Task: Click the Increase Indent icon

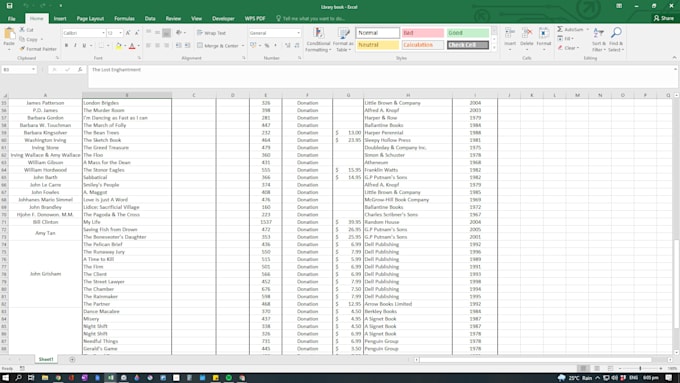Action: pyautogui.click(x=187, y=46)
